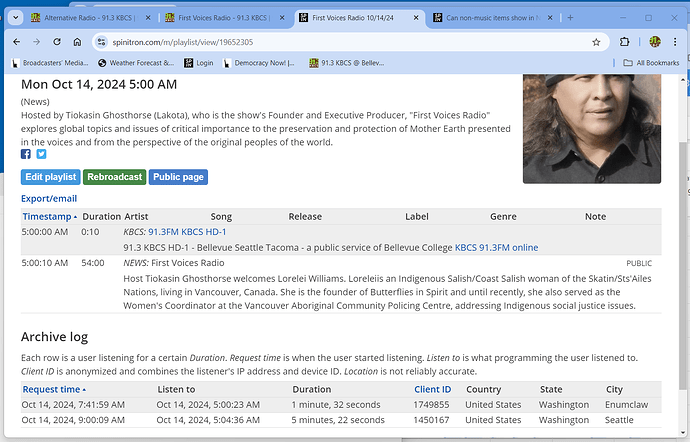Open 91.3 KBCS @ Bellevue bookmark
Screen dimensions: 690x442
coord(347,63)
